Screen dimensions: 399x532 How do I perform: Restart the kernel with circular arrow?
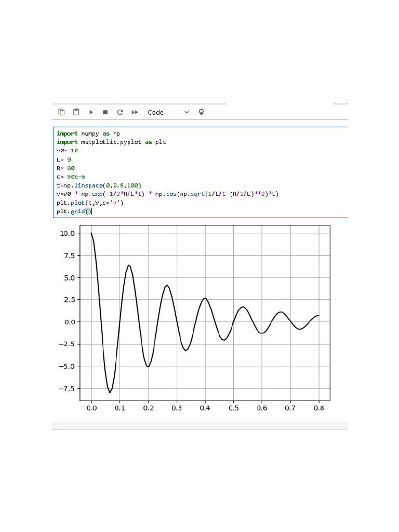pos(120,112)
